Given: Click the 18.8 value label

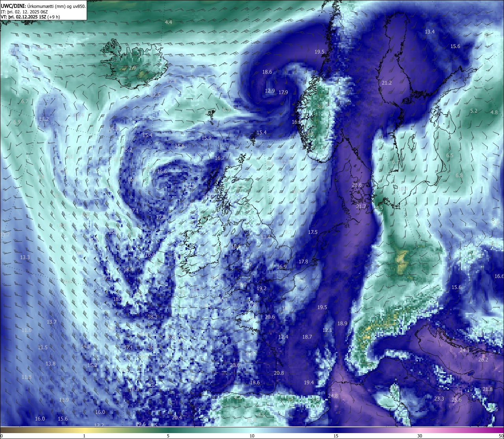Looking at the screenshot, I should pyautogui.click(x=134, y=389).
